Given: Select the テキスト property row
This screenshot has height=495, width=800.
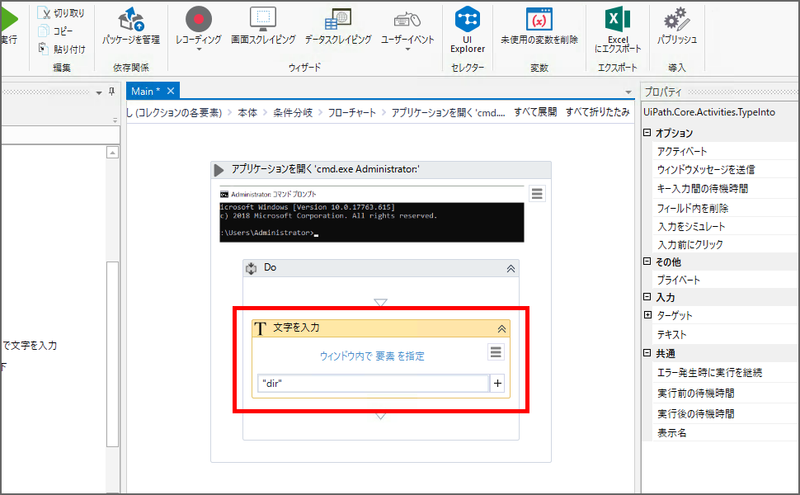Looking at the screenshot, I should pyautogui.click(x=726, y=335).
